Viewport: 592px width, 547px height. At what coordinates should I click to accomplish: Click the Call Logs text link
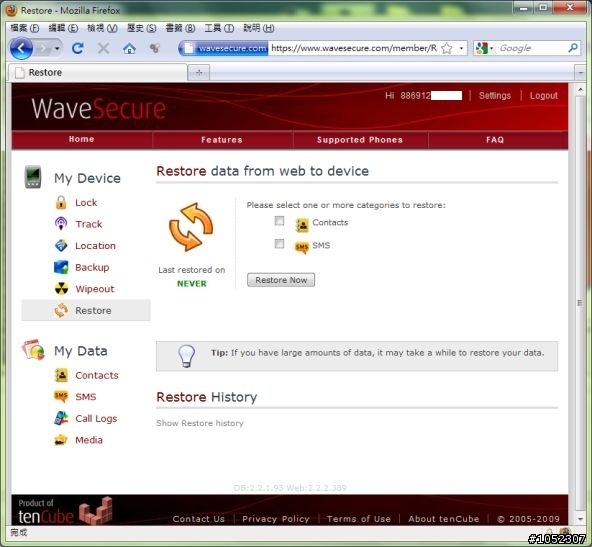pos(96,418)
